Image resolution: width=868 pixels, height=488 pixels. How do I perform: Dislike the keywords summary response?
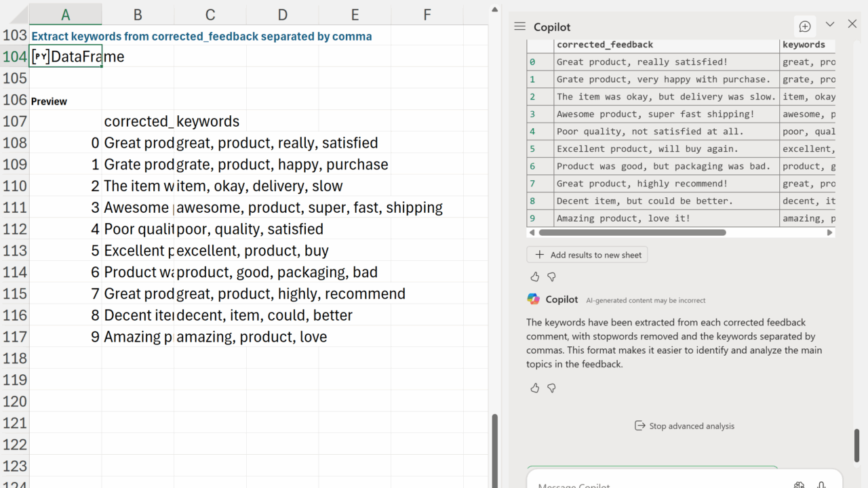[551, 388]
